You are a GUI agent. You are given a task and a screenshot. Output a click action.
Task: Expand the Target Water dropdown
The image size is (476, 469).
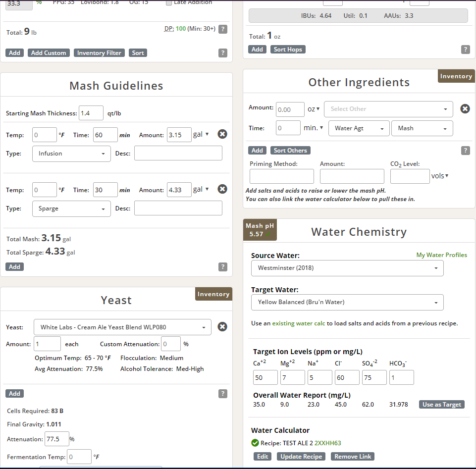click(347, 302)
